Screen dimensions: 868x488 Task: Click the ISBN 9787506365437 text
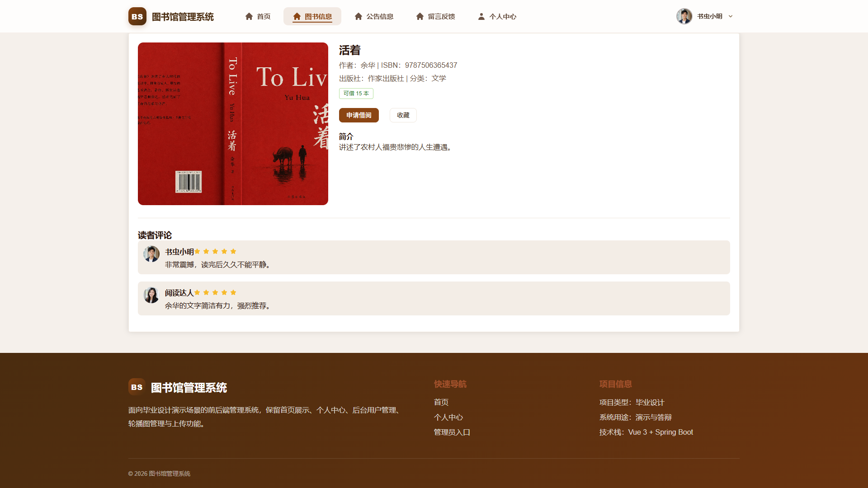pyautogui.click(x=419, y=66)
